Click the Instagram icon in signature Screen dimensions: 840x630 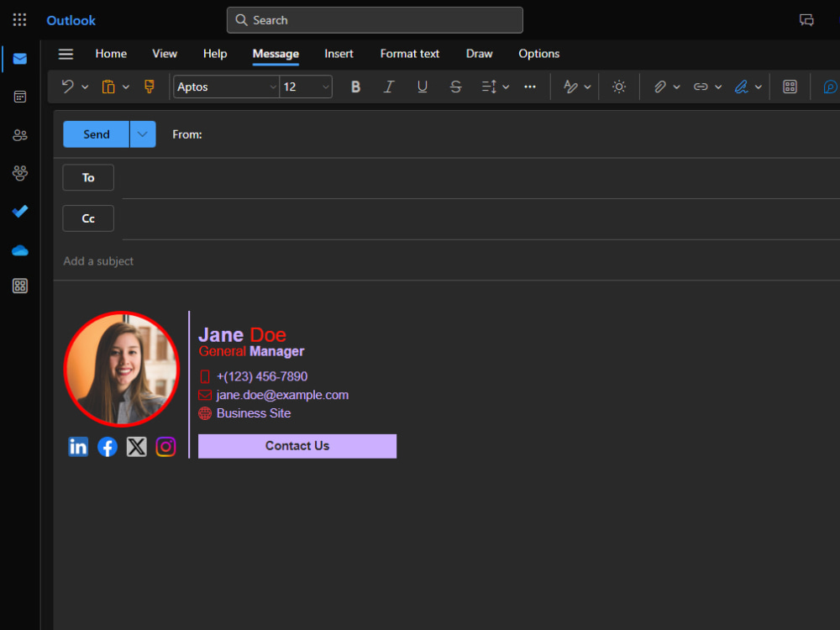coord(166,447)
